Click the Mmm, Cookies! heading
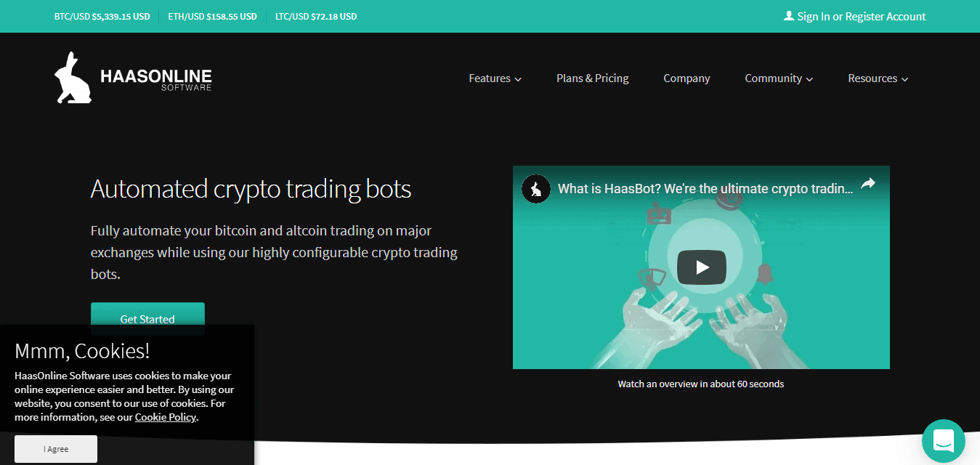 [x=82, y=351]
